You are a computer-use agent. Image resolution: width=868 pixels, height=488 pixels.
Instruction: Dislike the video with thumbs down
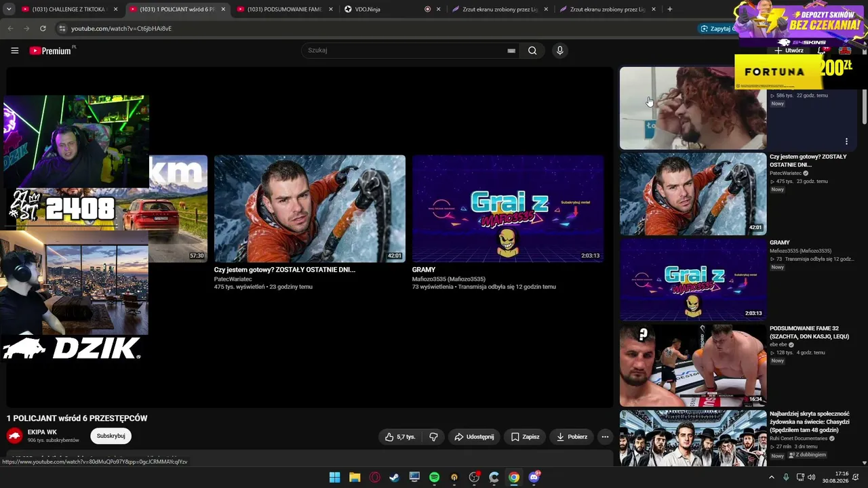tap(433, 437)
